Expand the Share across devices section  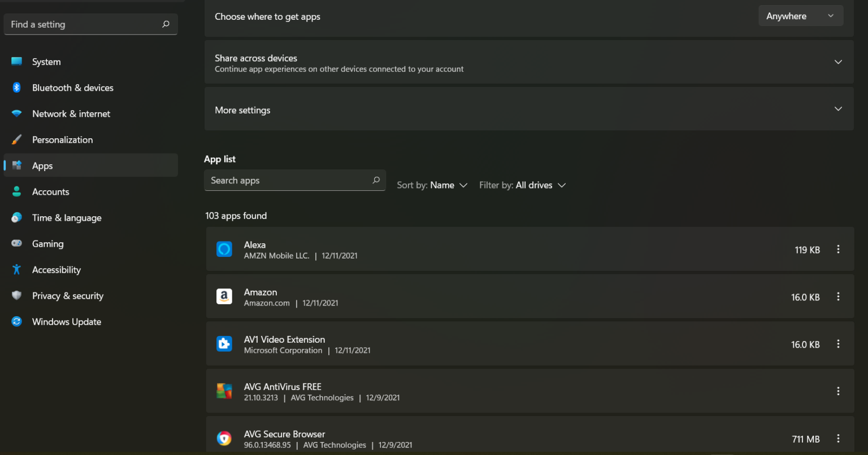tap(838, 62)
